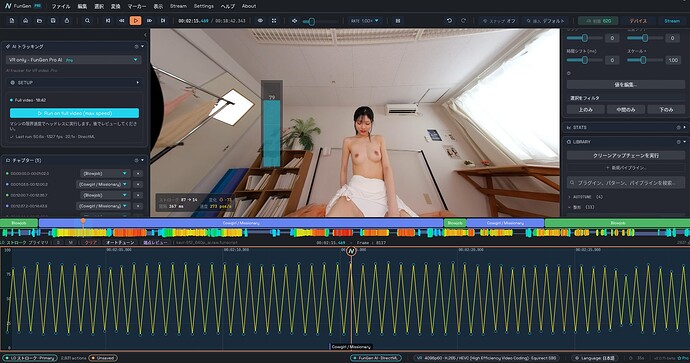This screenshot has height=363, width=690.
Task: Open the RATE 1.00x dropdown
Action: 364,21
